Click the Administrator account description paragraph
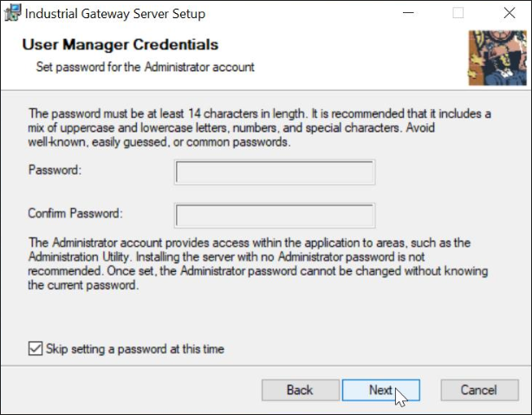This screenshot has height=415, width=532. (x=258, y=263)
